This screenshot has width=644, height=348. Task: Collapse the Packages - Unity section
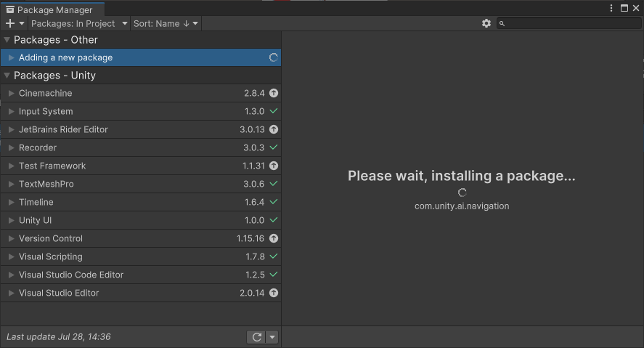(7, 75)
